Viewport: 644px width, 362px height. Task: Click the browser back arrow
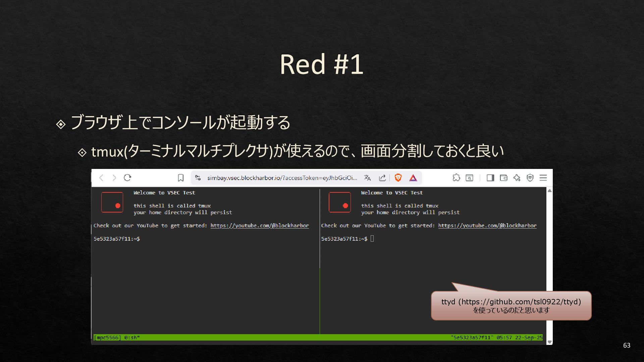pyautogui.click(x=101, y=178)
